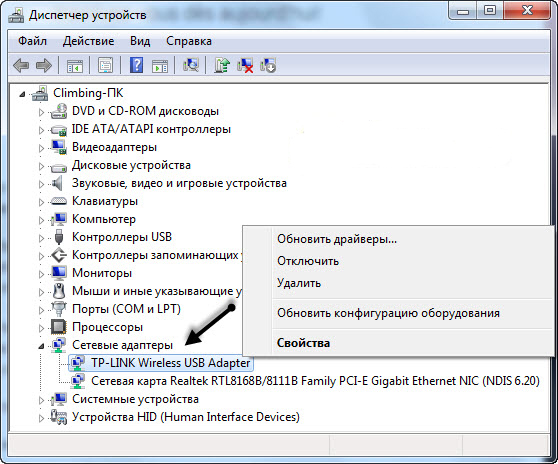The height and width of the screenshot is (464, 558).
Task: Click the Disable device toolbar icon
Action: tap(268, 65)
